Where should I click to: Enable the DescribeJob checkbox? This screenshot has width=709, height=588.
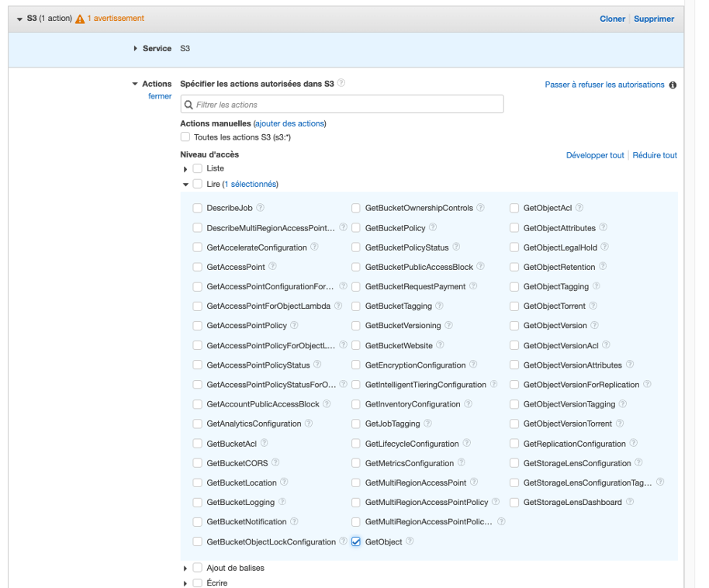point(197,208)
